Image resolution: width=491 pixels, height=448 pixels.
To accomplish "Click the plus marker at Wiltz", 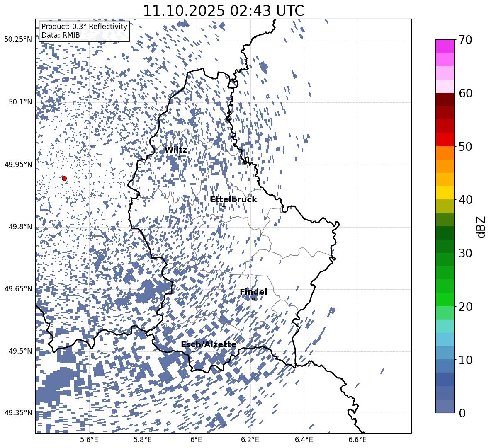I will coord(178,156).
